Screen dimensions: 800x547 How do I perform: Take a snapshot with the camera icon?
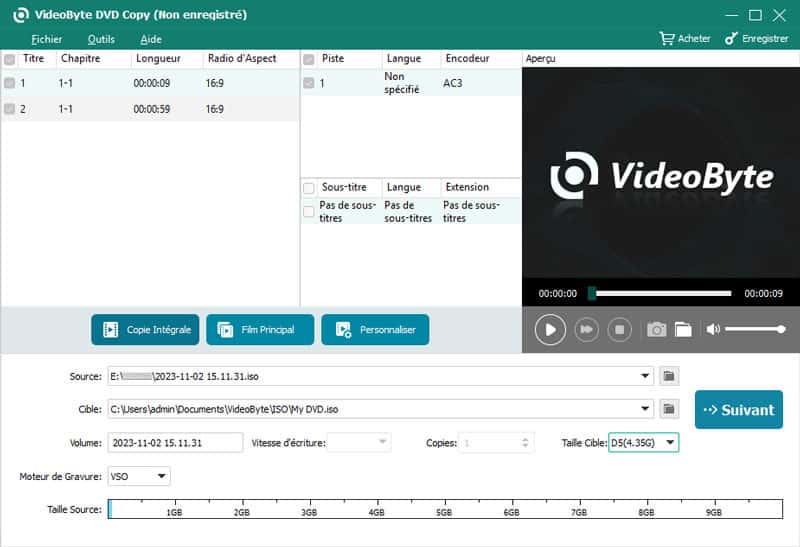(x=656, y=329)
